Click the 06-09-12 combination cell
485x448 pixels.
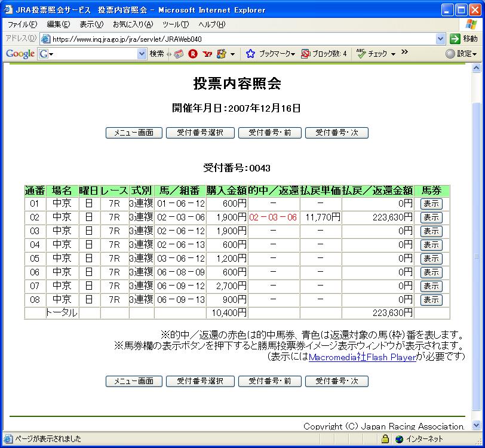[x=181, y=286]
